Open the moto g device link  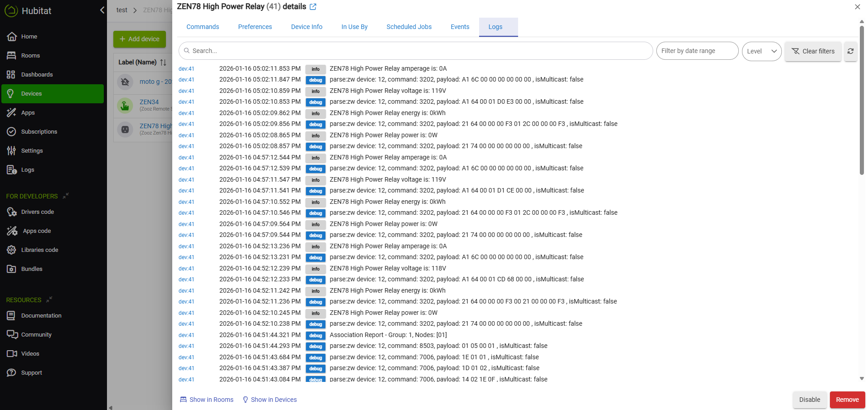[156, 82]
